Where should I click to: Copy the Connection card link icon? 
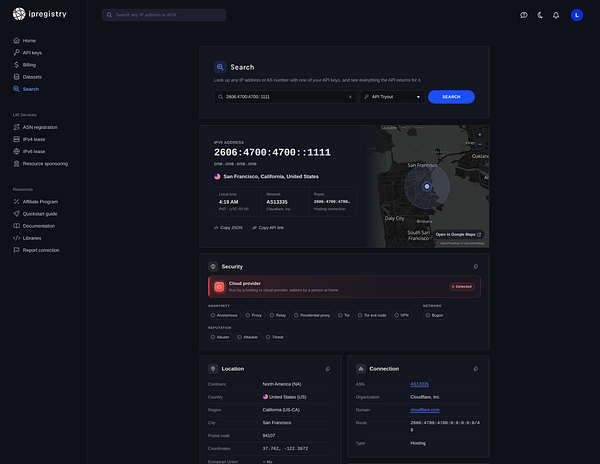[476, 369]
